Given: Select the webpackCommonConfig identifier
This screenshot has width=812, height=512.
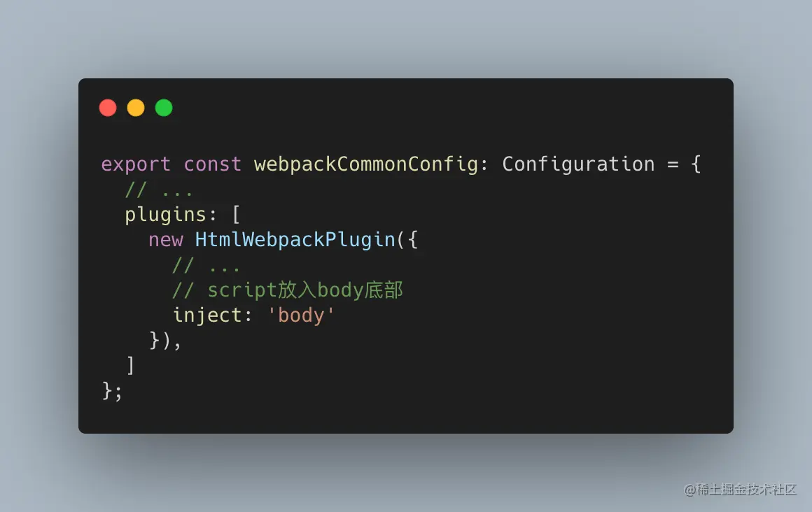Looking at the screenshot, I should [x=366, y=164].
